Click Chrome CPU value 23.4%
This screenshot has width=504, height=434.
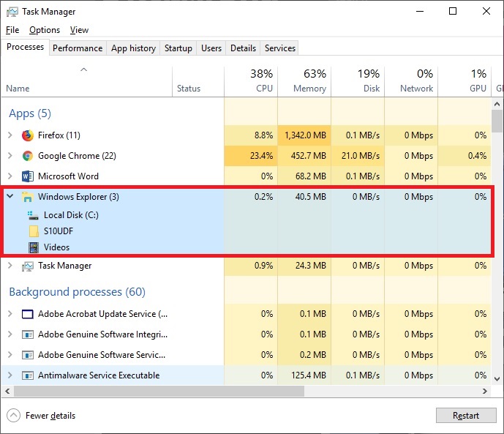(261, 156)
